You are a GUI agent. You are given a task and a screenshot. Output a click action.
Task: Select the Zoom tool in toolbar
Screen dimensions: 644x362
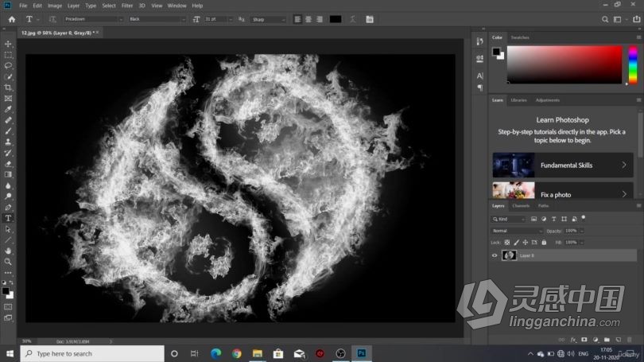click(x=9, y=261)
